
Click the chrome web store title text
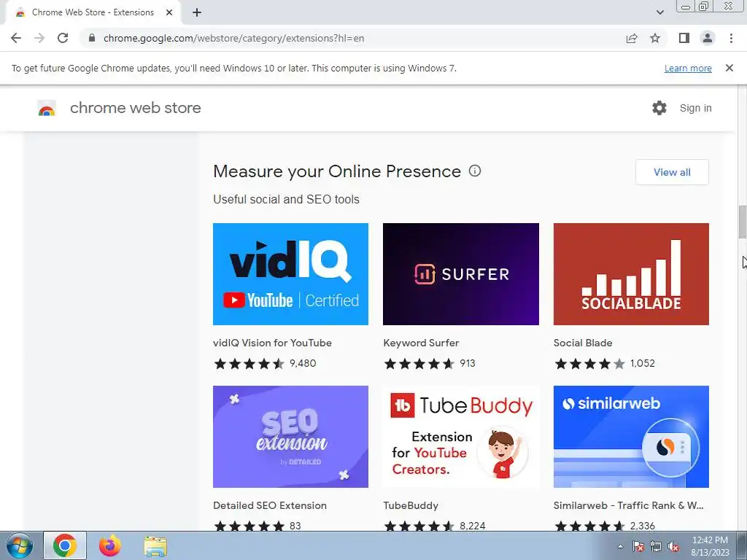click(x=135, y=108)
